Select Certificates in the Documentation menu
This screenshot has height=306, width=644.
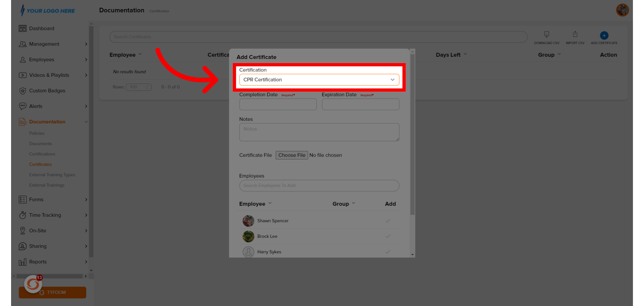[x=40, y=164]
